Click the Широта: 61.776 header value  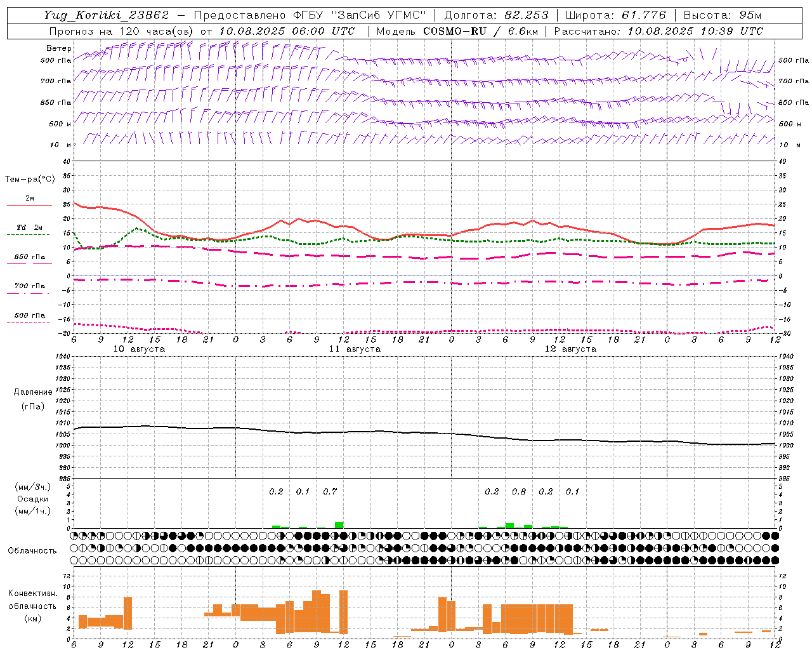pyautogui.click(x=615, y=16)
